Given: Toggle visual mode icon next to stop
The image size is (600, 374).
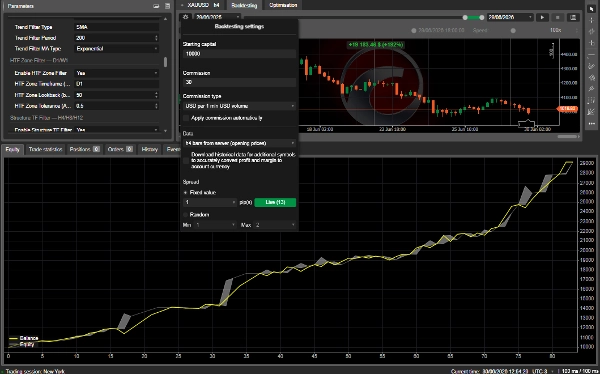Looking at the screenshot, I should point(572,17).
